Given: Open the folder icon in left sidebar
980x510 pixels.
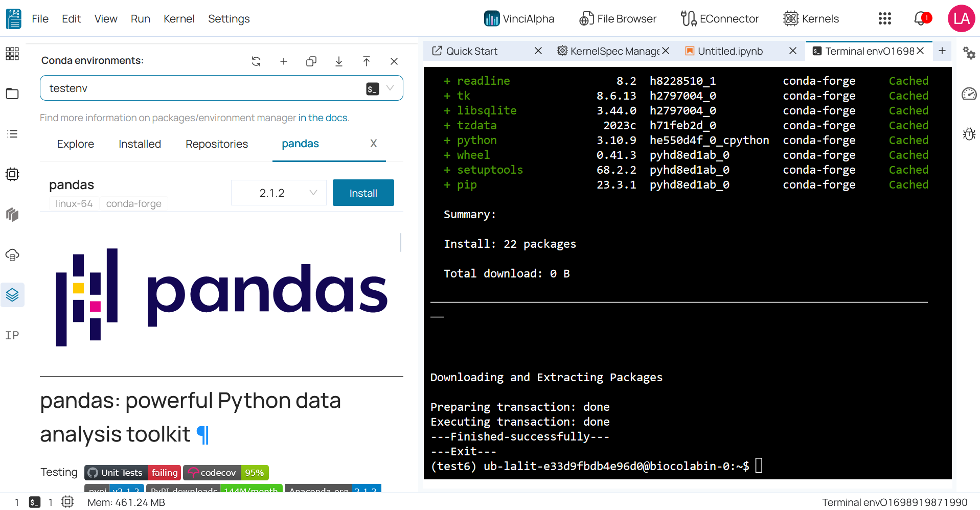Looking at the screenshot, I should [12, 94].
